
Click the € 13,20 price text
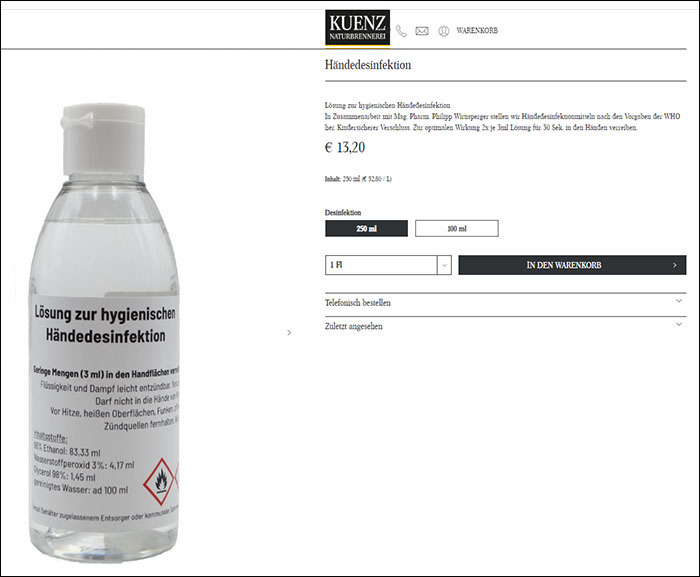345,147
